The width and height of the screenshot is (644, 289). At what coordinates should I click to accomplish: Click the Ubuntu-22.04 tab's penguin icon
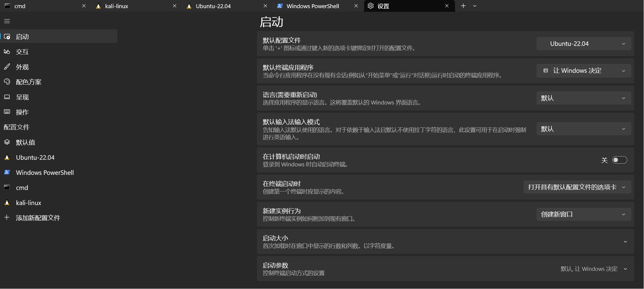pyautogui.click(x=189, y=6)
